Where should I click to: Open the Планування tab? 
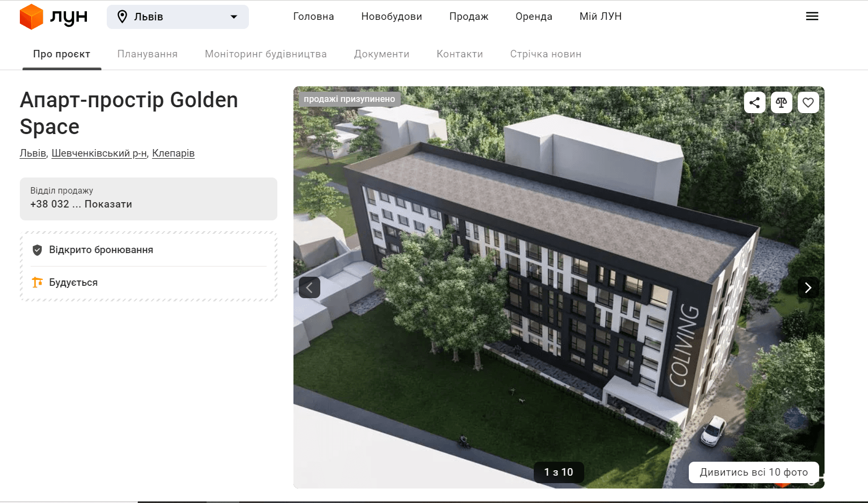(x=148, y=54)
